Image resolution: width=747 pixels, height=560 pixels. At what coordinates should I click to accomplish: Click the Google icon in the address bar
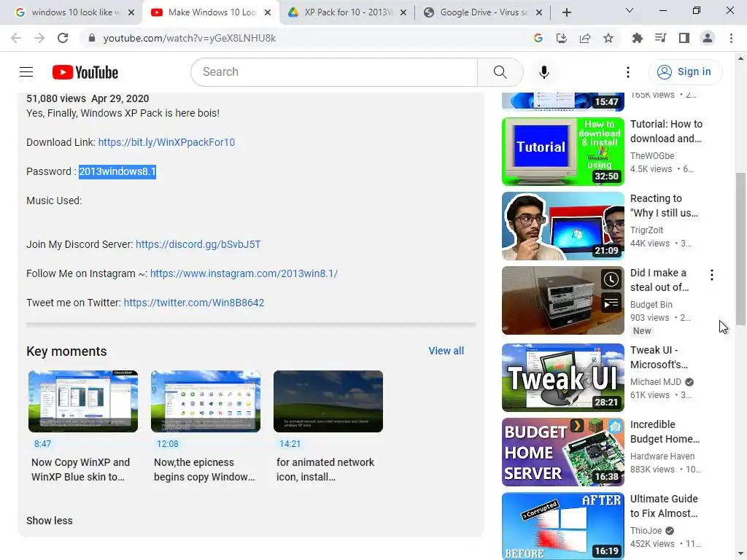click(538, 38)
